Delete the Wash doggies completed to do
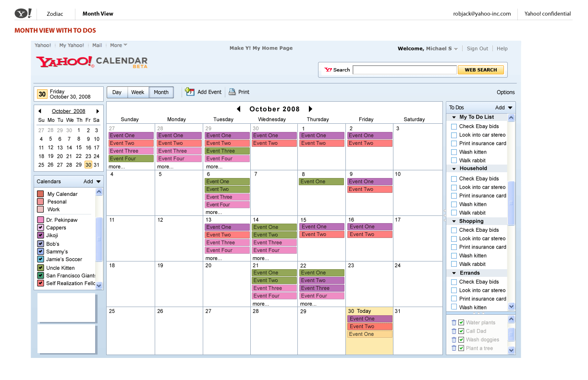588x380 pixels. pyautogui.click(x=454, y=340)
